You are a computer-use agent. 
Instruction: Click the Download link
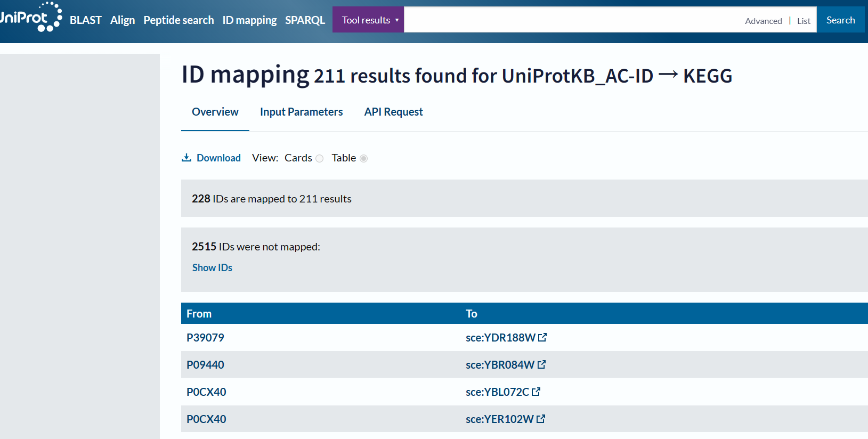click(218, 158)
